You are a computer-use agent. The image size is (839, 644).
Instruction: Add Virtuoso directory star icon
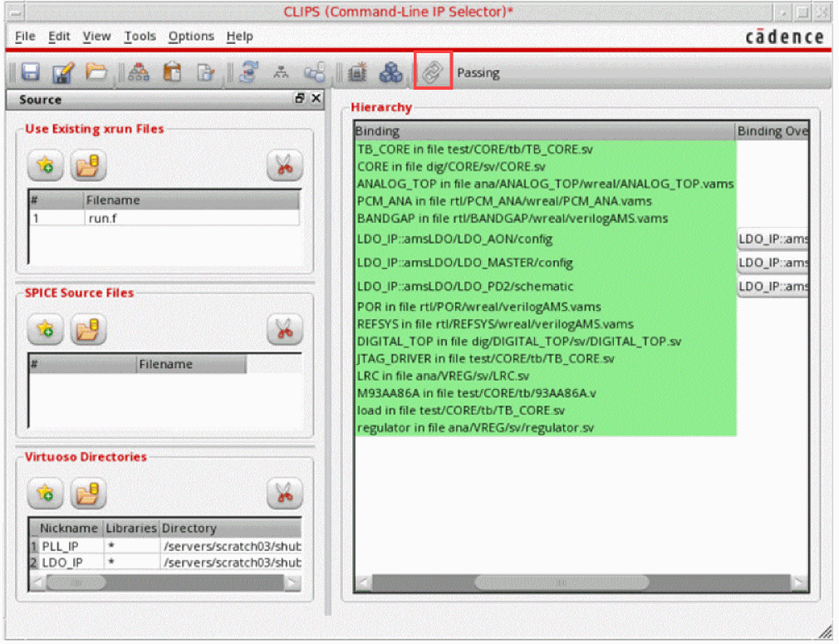pyautogui.click(x=46, y=494)
